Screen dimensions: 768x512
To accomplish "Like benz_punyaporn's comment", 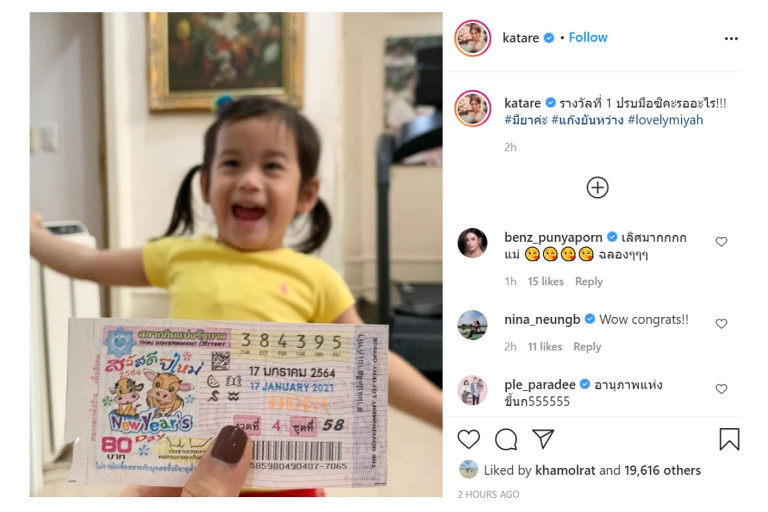I will pos(721,242).
